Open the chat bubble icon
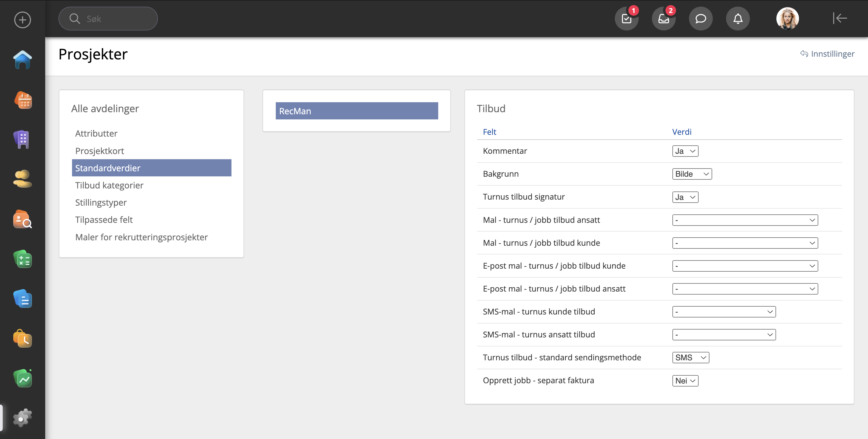Viewport: 868px width, 439px height. [x=700, y=19]
